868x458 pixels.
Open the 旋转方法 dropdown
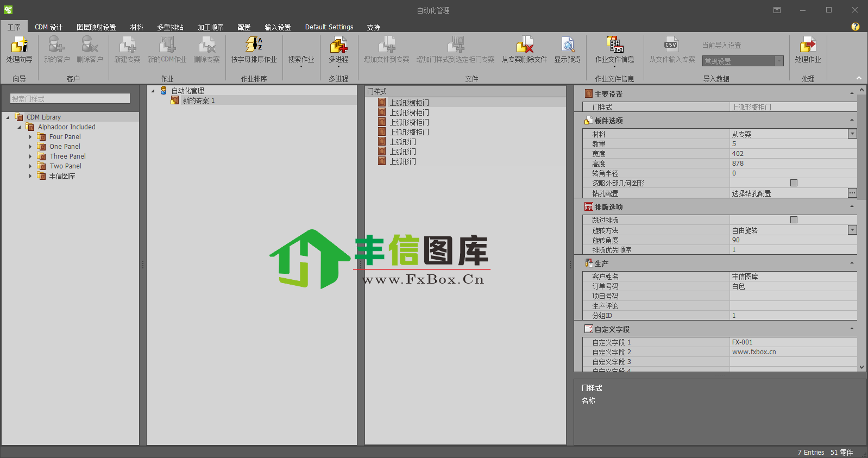[x=852, y=230]
